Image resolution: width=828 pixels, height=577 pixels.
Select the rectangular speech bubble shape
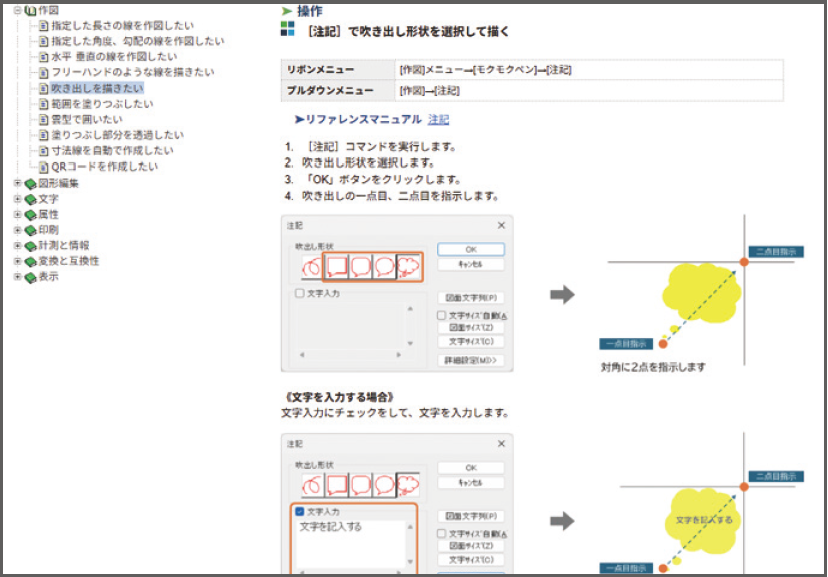pos(337,266)
